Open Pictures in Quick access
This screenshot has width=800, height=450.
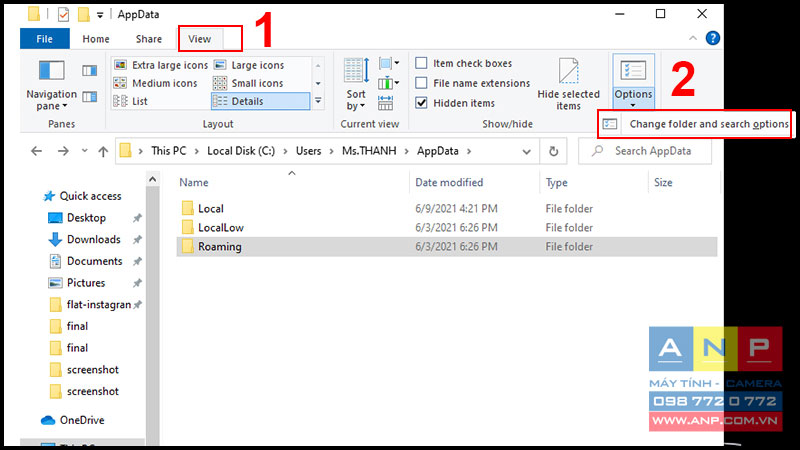coord(86,283)
